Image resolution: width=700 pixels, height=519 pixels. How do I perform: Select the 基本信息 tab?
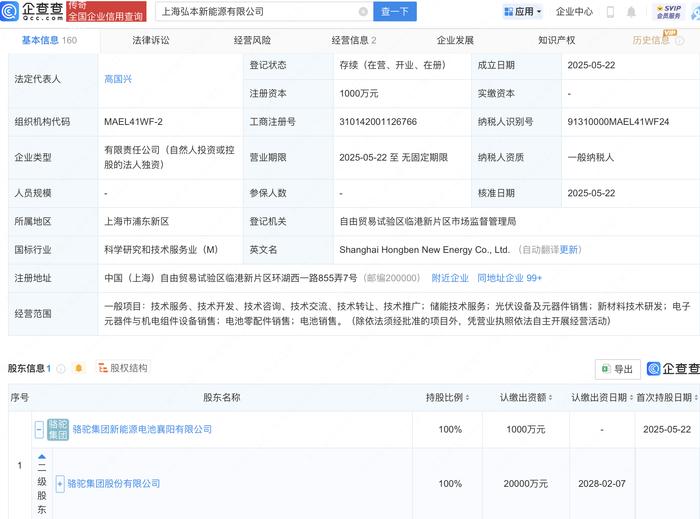click(x=49, y=40)
